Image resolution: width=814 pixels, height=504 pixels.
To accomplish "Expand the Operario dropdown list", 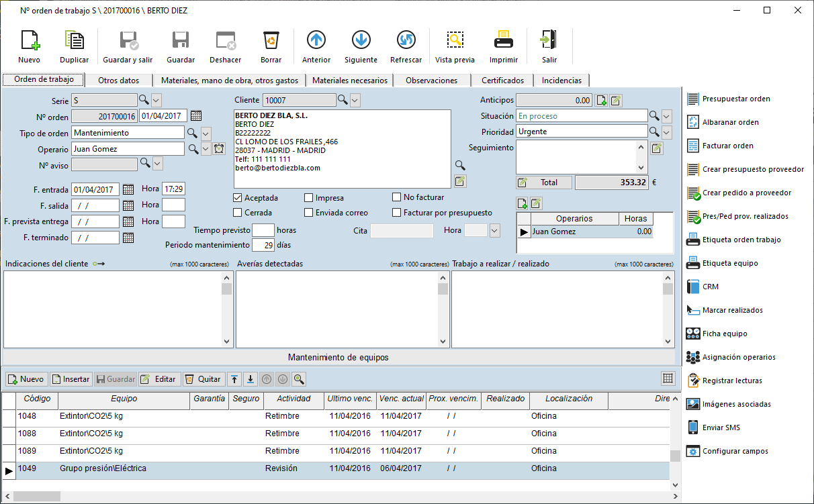I will click(206, 148).
